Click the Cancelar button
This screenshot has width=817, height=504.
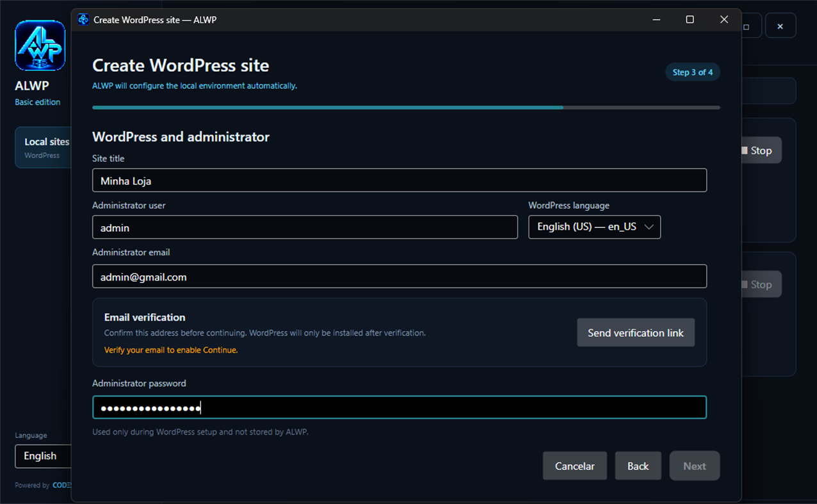(x=574, y=466)
